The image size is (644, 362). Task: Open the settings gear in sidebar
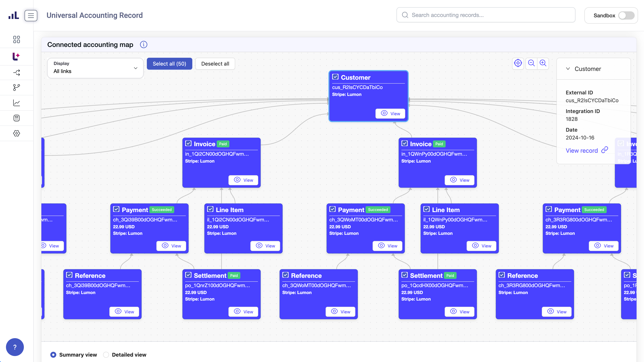pos(17,133)
